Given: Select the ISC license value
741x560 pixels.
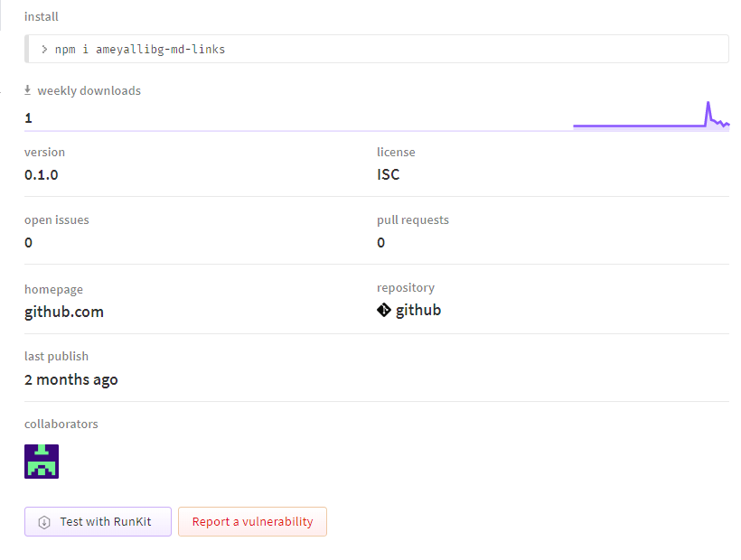Looking at the screenshot, I should tap(389, 174).
